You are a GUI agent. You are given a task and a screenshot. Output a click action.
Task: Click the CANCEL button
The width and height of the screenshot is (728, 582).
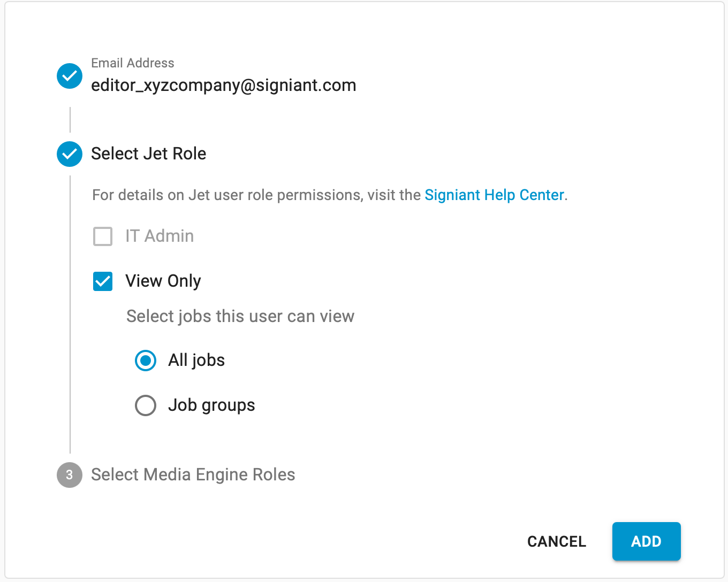point(557,541)
